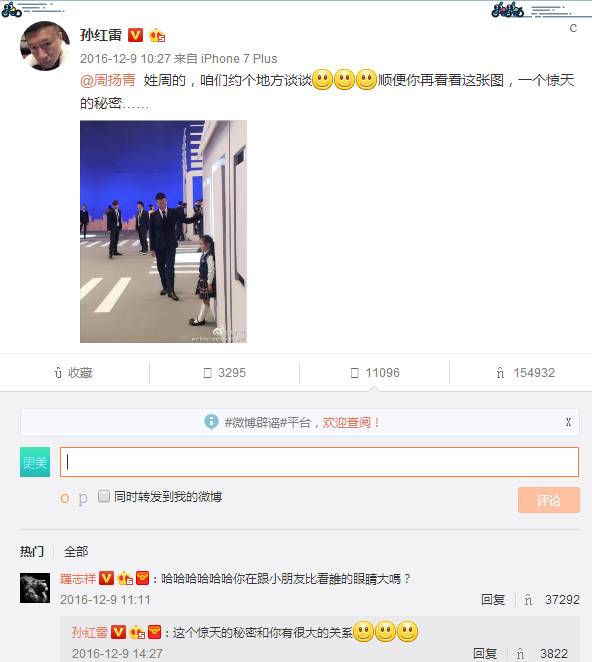Open the comments count 11096
This screenshot has height=662, width=592.
click(375, 373)
